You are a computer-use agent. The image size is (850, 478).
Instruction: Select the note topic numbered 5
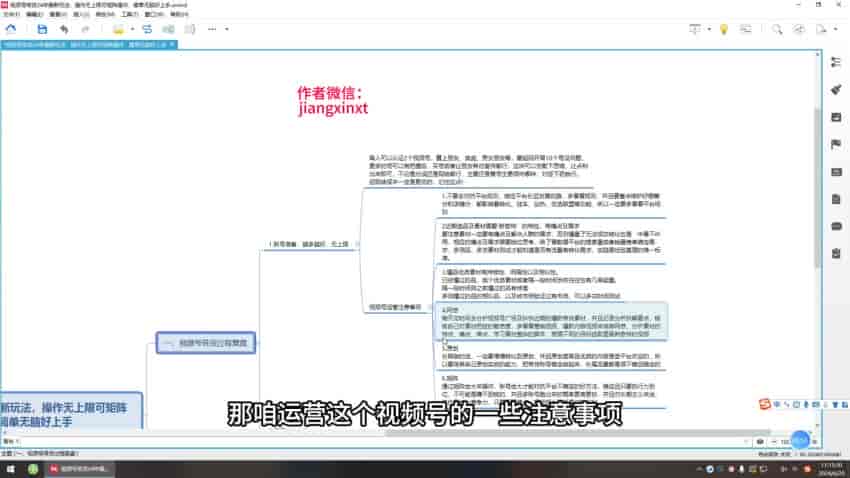(x=551, y=357)
